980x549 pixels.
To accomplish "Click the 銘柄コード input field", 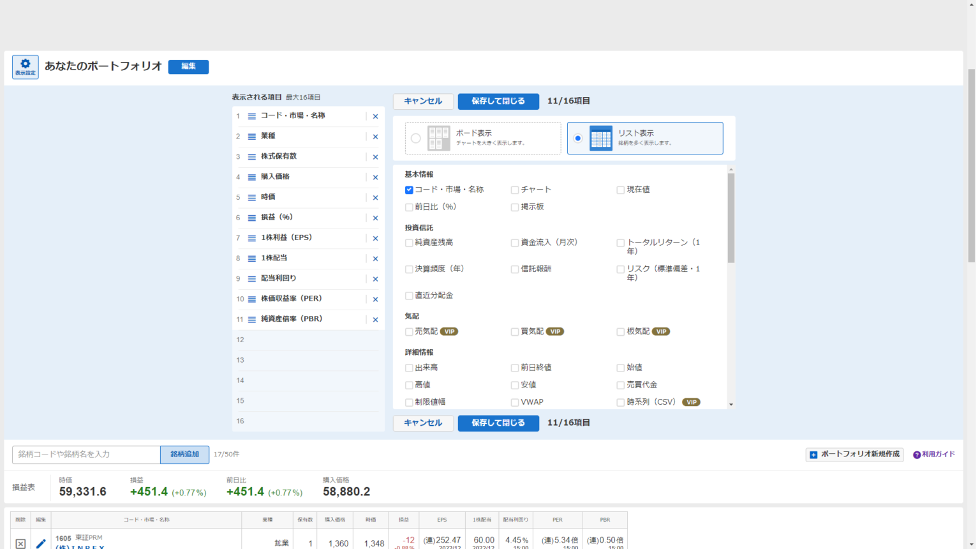I will click(86, 455).
